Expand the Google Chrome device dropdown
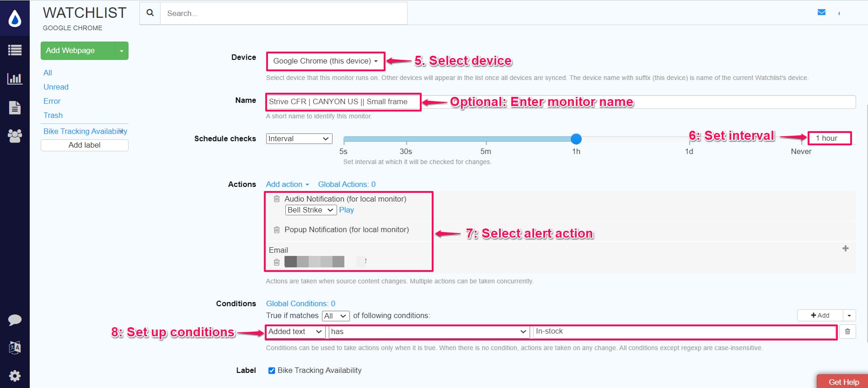This screenshot has width=868, height=388. coord(325,61)
